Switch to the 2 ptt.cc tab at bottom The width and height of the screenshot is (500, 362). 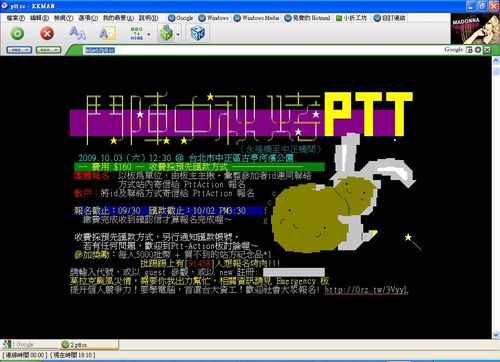click(x=89, y=344)
